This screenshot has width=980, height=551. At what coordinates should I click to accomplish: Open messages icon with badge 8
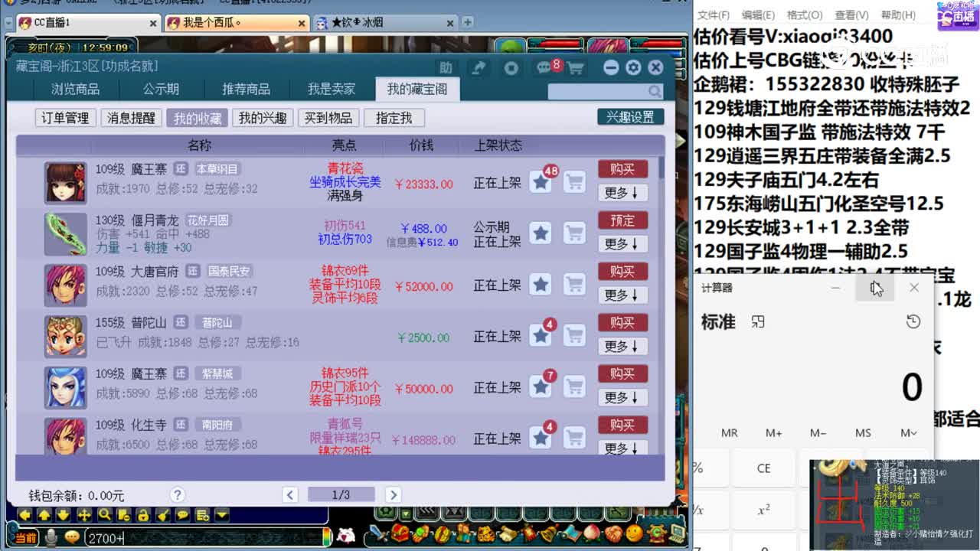(x=545, y=67)
